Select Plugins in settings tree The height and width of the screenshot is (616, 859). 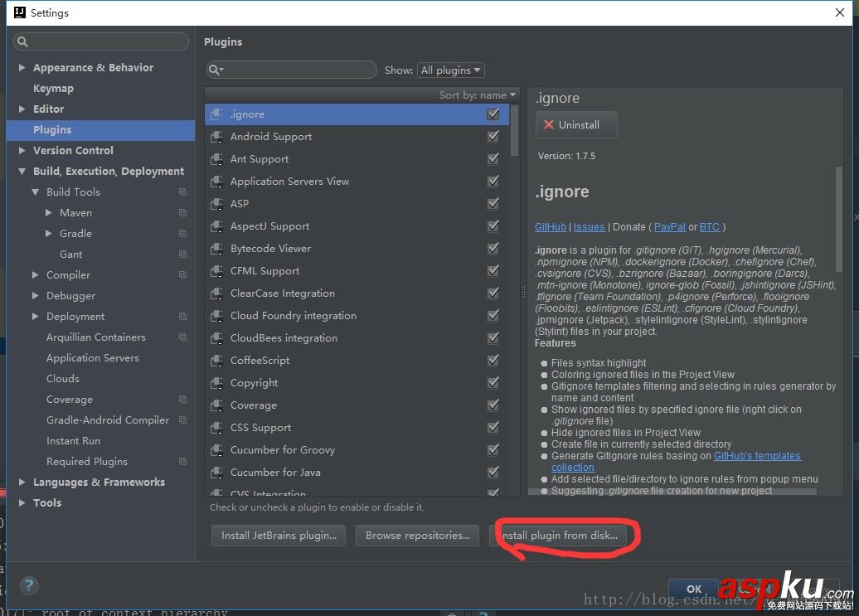(x=101, y=130)
